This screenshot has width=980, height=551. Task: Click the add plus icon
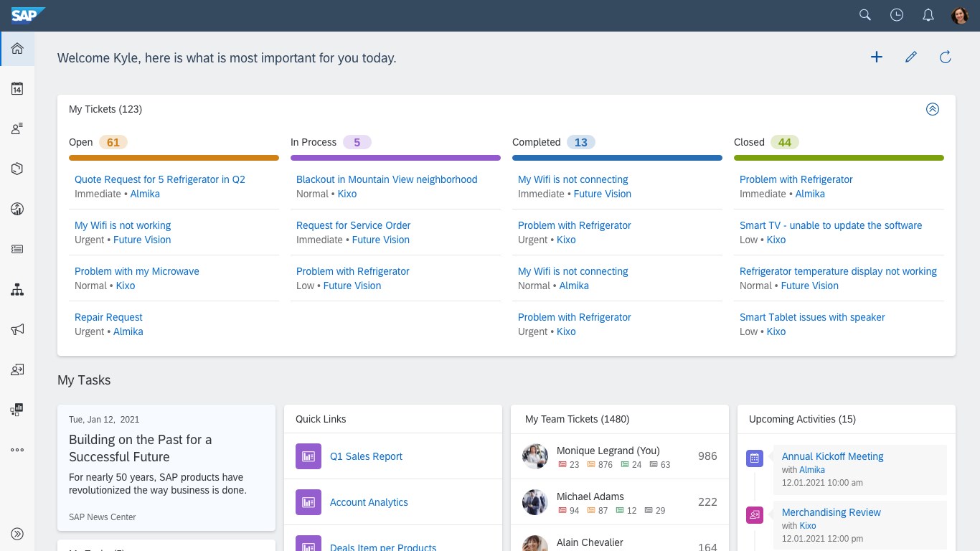tap(877, 57)
